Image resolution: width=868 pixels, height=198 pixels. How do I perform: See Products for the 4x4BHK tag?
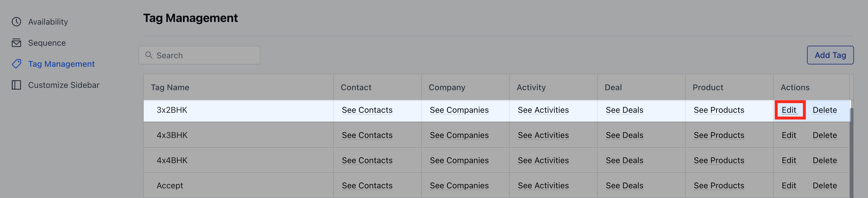719,160
